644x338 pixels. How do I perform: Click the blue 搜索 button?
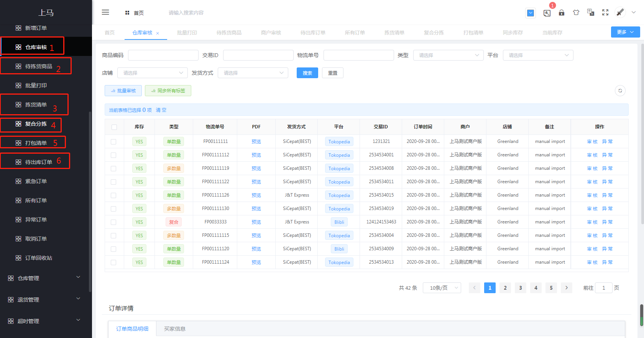point(307,73)
